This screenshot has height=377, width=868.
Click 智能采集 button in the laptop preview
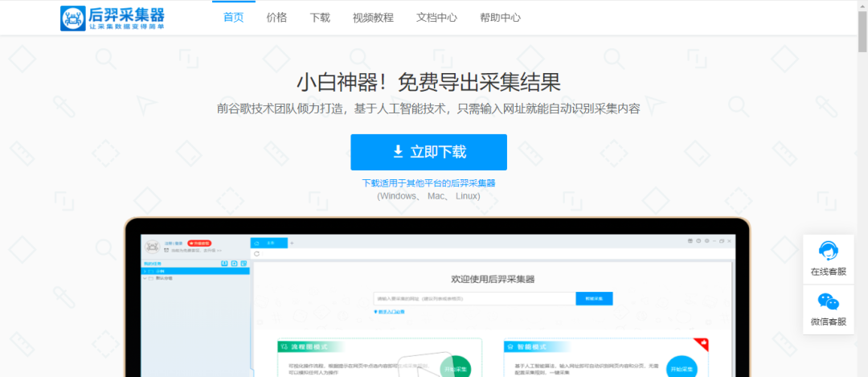pos(594,298)
